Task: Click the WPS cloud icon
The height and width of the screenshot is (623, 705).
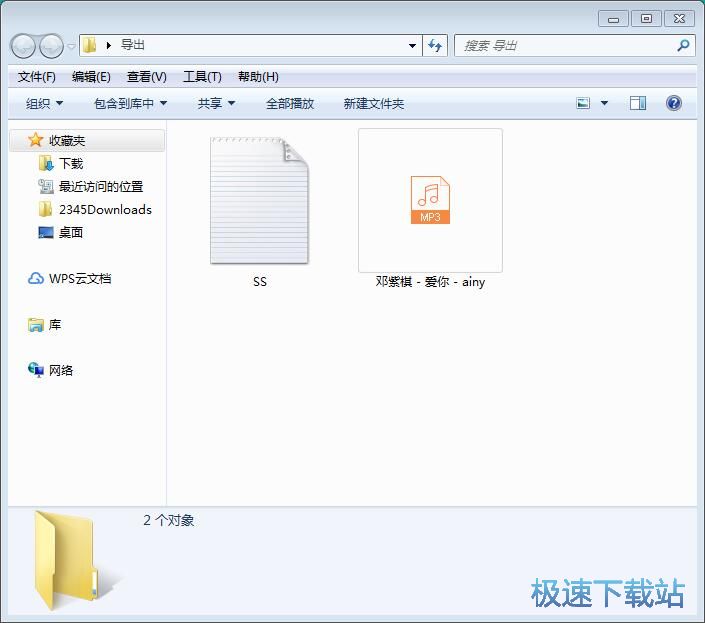Action: click(36, 279)
